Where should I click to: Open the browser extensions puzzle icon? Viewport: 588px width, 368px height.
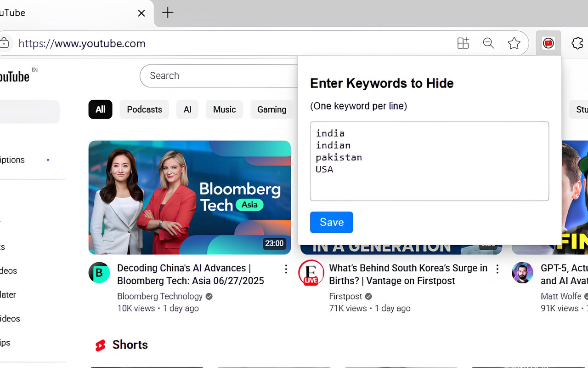pos(577,43)
